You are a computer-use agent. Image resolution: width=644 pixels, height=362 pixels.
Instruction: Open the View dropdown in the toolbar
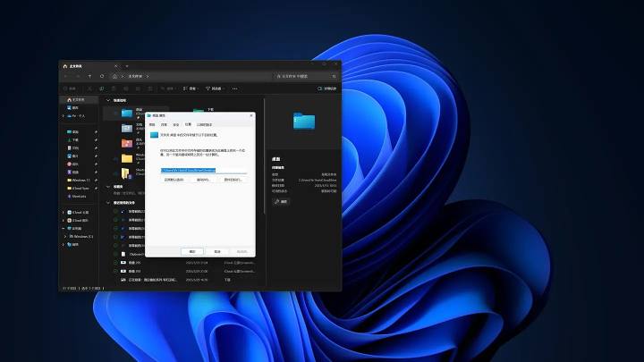click(191, 88)
